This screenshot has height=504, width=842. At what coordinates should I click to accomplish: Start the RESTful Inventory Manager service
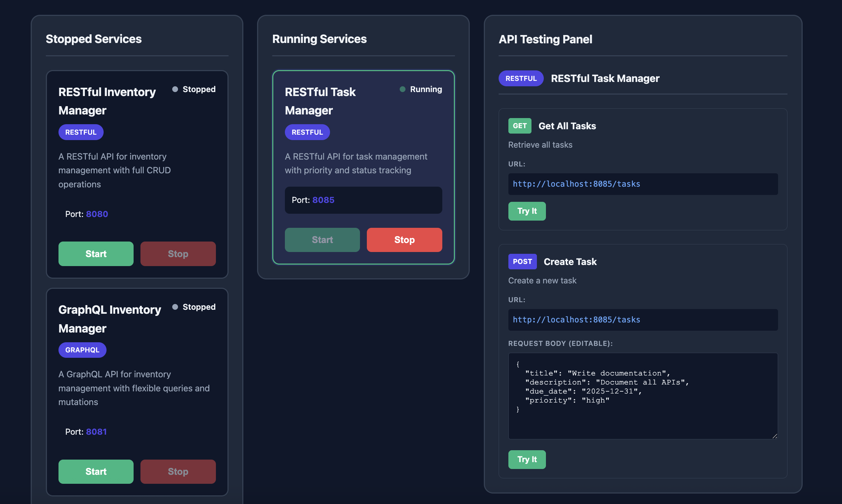pos(96,253)
